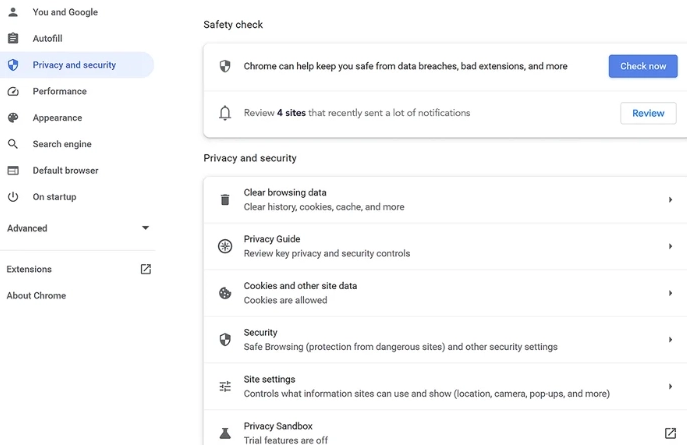This screenshot has height=445, width=687.
Task: Go to the Autofill settings section
Action: 47,39
